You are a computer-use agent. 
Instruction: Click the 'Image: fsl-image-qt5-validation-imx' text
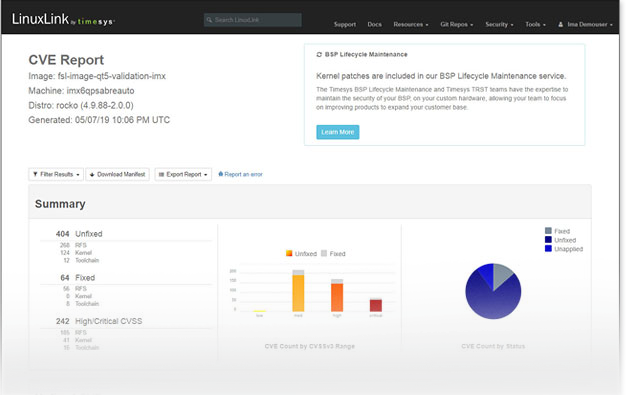tap(97, 76)
